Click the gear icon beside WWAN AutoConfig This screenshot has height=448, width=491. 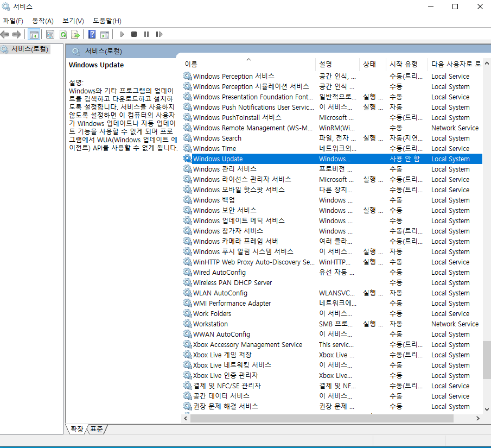[187, 334]
